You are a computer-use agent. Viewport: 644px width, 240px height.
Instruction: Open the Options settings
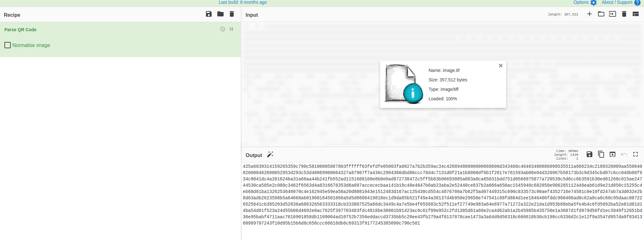coord(585,3)
